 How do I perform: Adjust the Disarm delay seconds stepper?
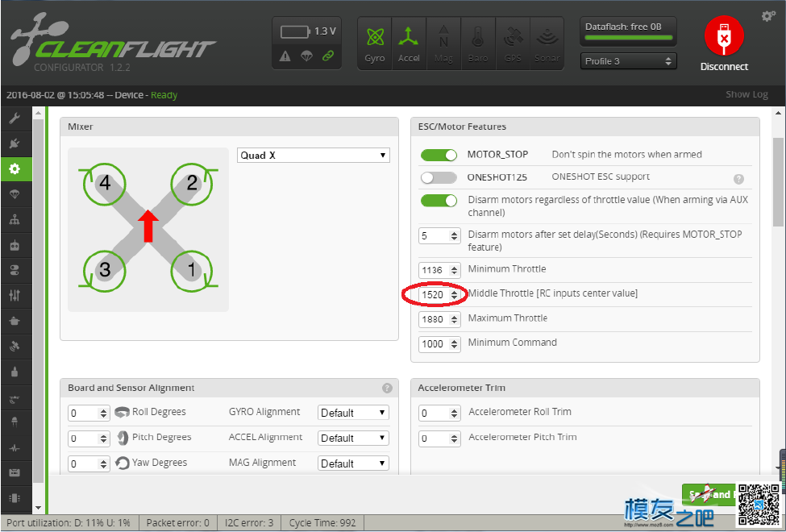click(x=454, y=235)
